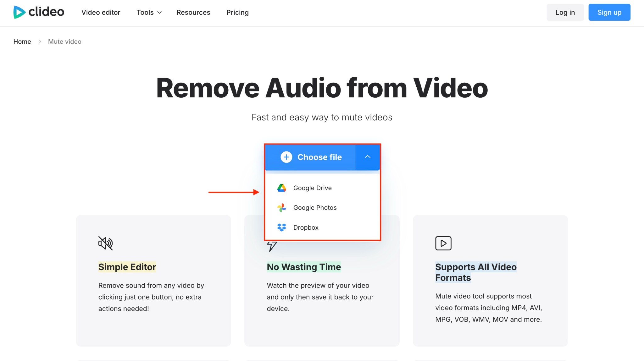Click 'Watch the preview of your video' text

[x=320, y=297]
